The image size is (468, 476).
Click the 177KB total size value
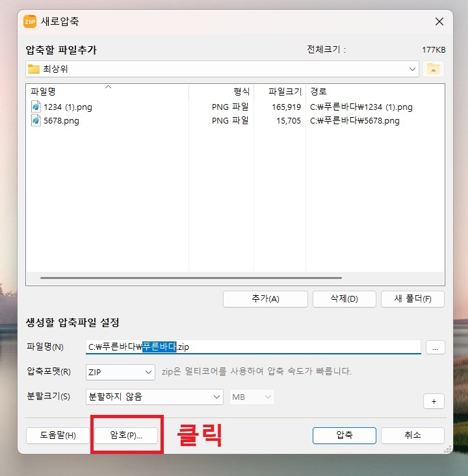point(434,50)
